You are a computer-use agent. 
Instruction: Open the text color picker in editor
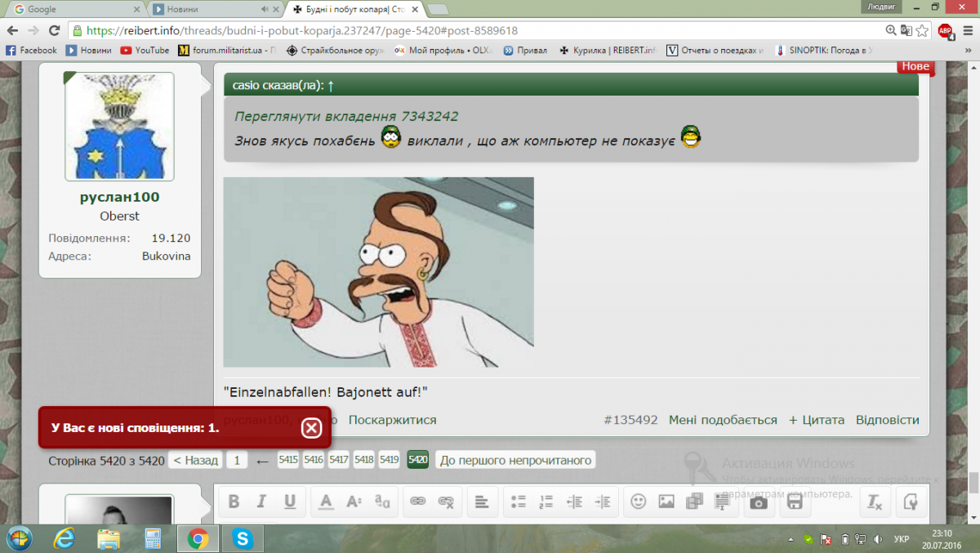tap(326, 502)
